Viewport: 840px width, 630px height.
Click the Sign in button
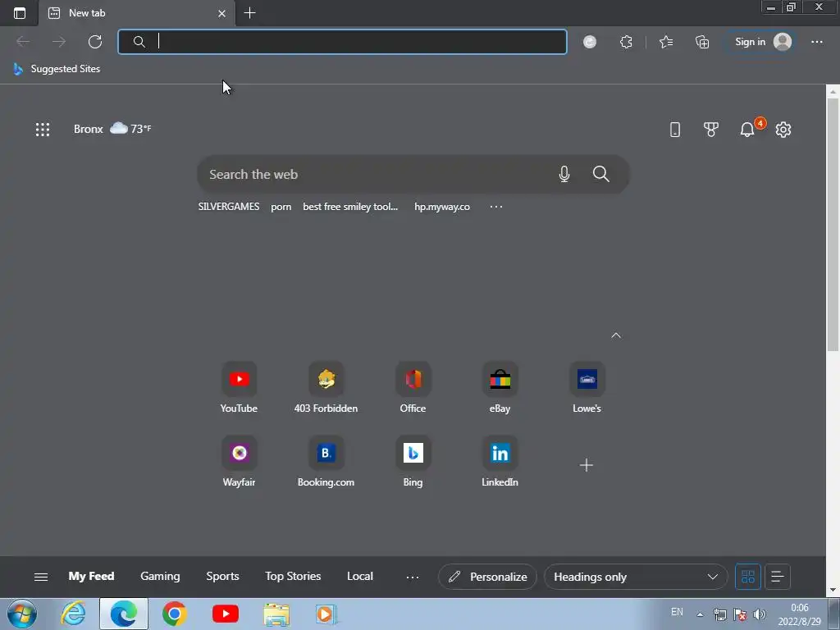pyautogui.click(x=761, y=42)
